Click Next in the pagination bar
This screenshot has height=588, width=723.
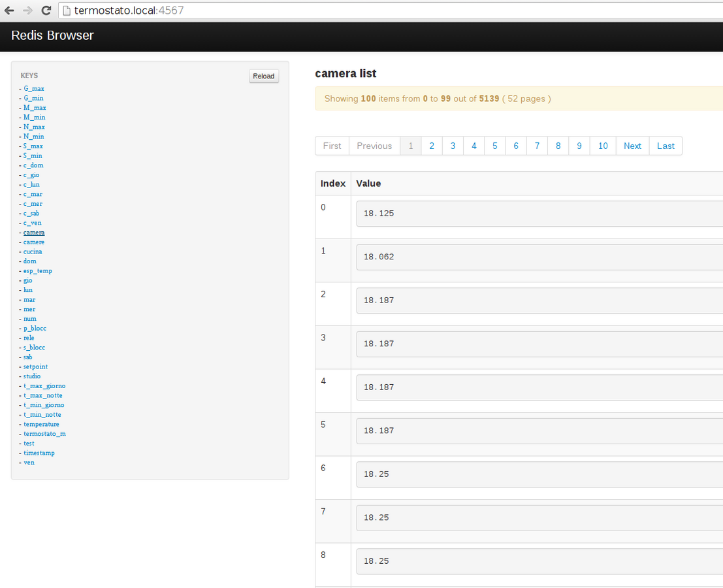632,146
